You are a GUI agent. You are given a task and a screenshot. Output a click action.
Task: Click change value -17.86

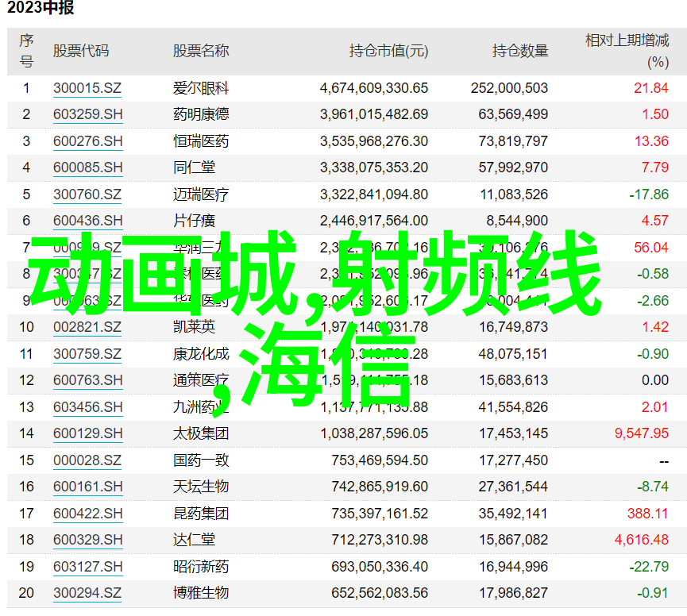click(649, 194)
